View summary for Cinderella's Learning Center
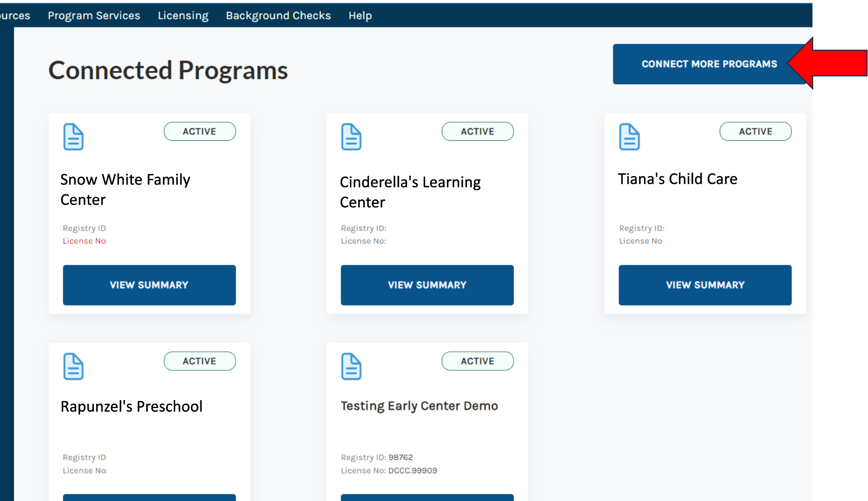This screenshot has width=868, height=501. (427, 285)
